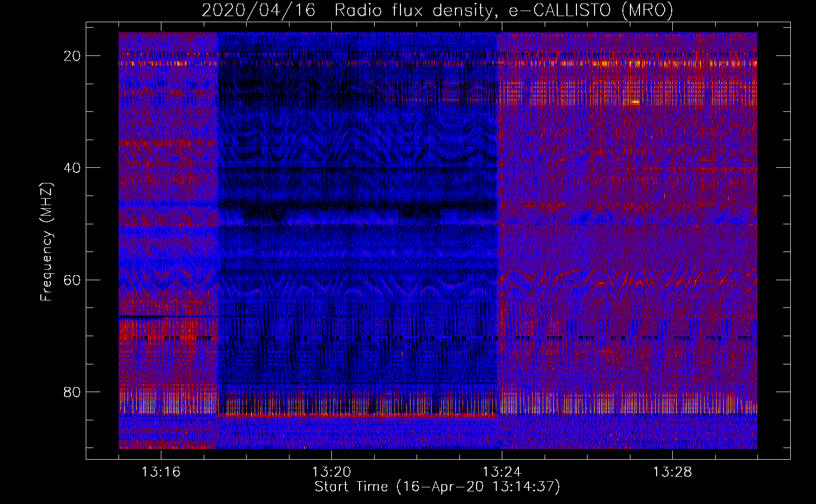Click the plot title 'Radio flux density, e-CALLISTO (MRO)'
816x504 pixels.
(504, 10)
